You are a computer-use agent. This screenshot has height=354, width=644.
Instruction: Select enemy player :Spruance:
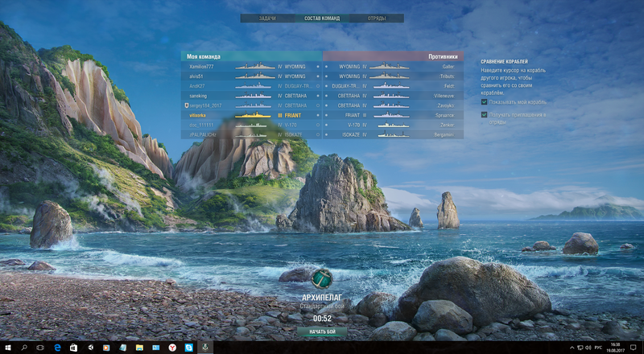[445, 115]
